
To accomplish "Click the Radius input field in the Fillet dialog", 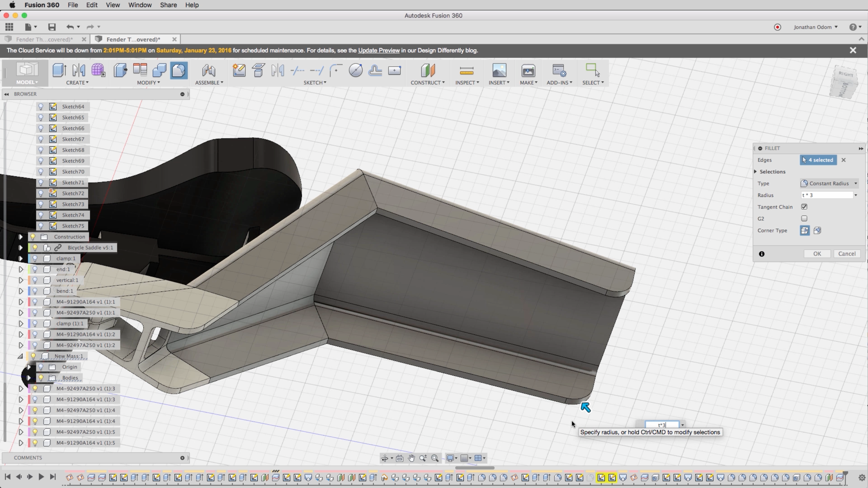I will coord(827,195).
